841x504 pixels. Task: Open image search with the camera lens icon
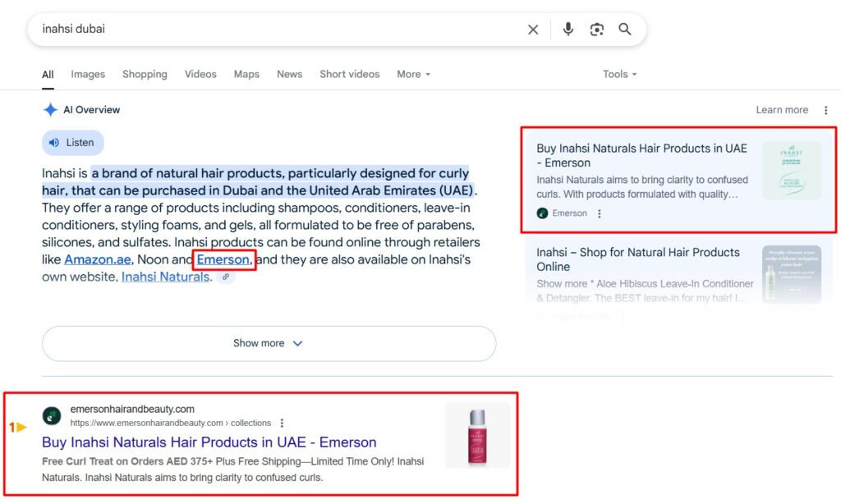coord(597,30)
